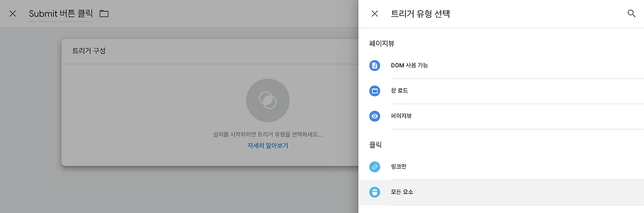The image size is (644, 213).
Task: Select the 창 로드 window icon
Action: click(374, 91)
